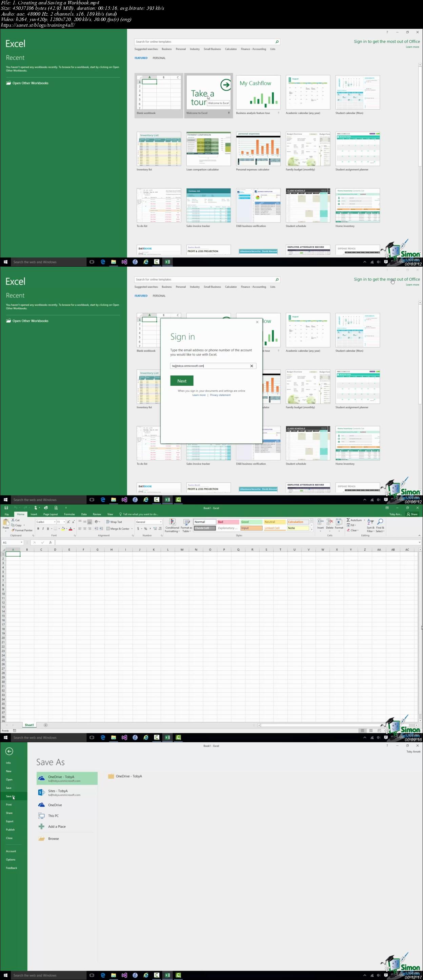
Task: Select Format Painter in the ribbon
Action: click(x=22, y=530)
